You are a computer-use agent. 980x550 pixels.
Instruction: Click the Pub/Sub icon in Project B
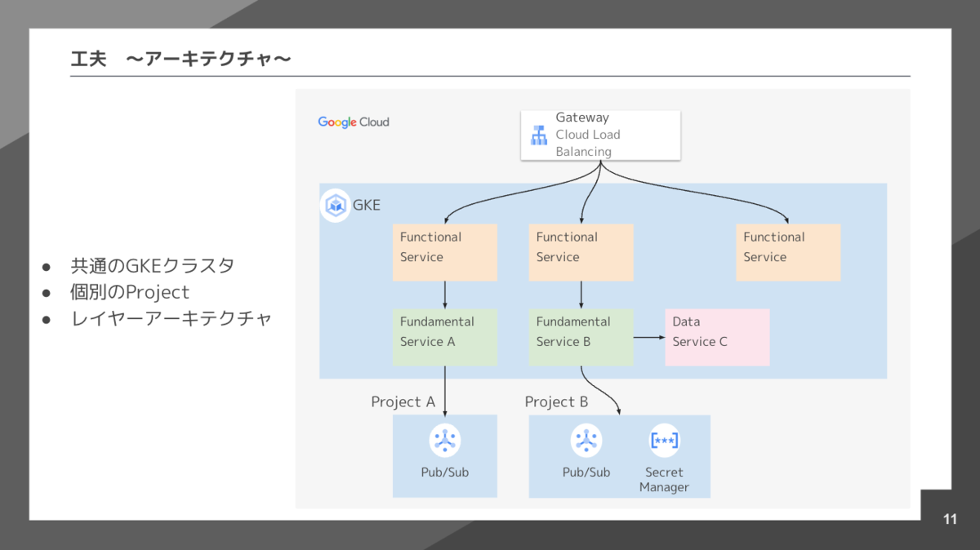[x=586, y=441]
